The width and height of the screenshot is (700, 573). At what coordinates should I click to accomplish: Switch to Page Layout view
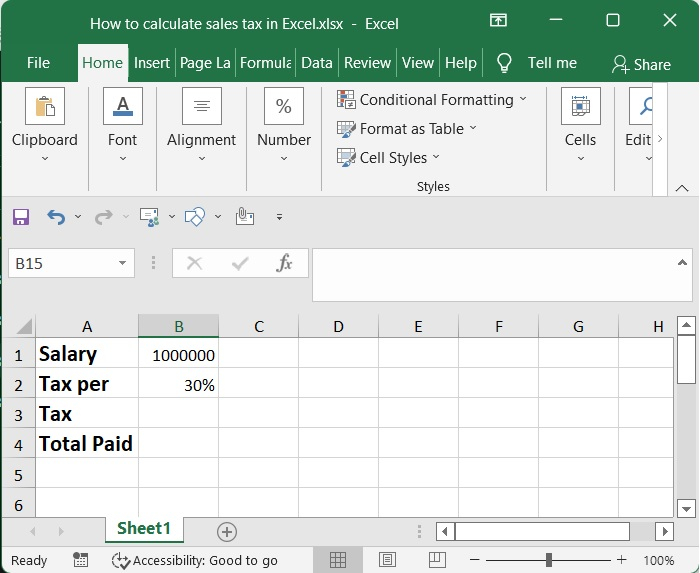coord(387,560)
